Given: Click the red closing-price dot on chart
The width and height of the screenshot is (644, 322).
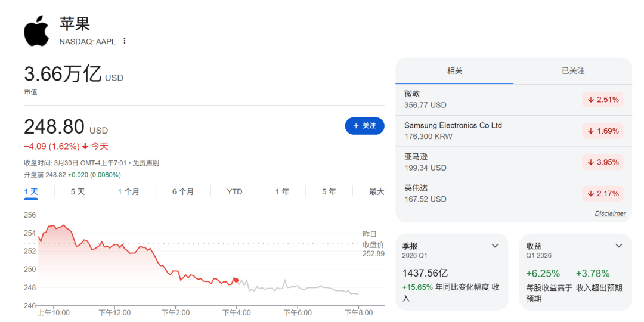Looking at the screenshot, I should tap(236, 280).
